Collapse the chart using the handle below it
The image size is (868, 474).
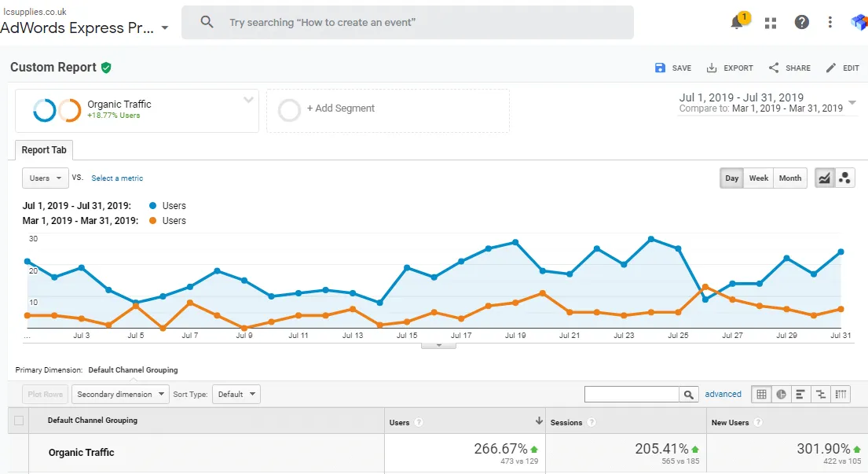pyautogui.click(x=439, y=346)
